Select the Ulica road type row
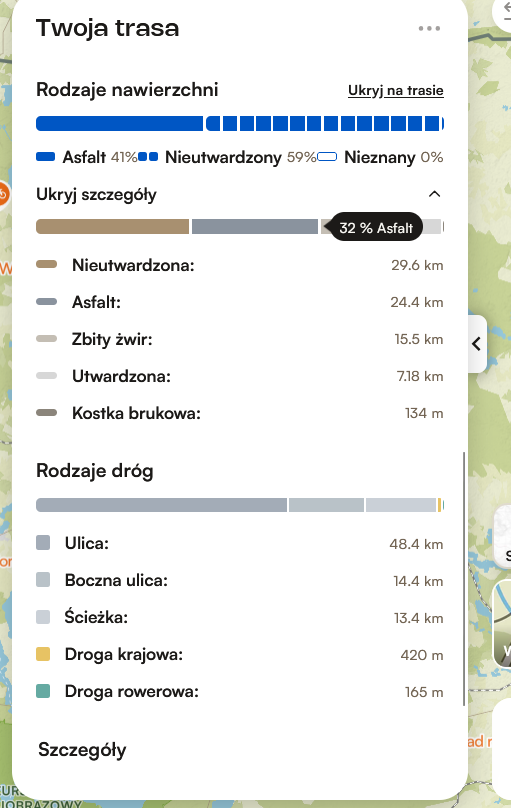Viewport: 511px width, 808px height. click(x=240, y=544)
